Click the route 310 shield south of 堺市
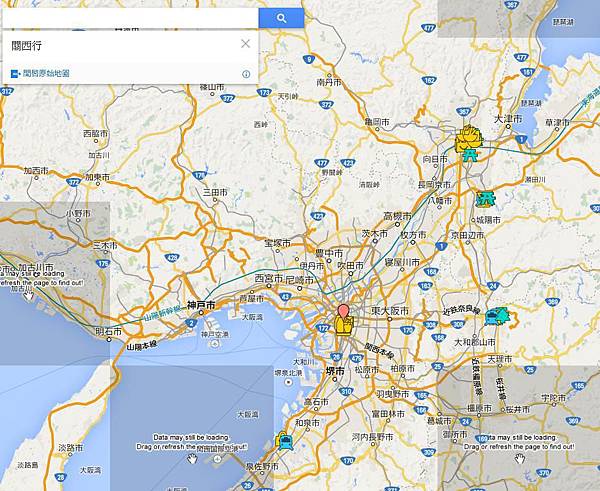Screen dimensions: 600x491 click(346, 391)
